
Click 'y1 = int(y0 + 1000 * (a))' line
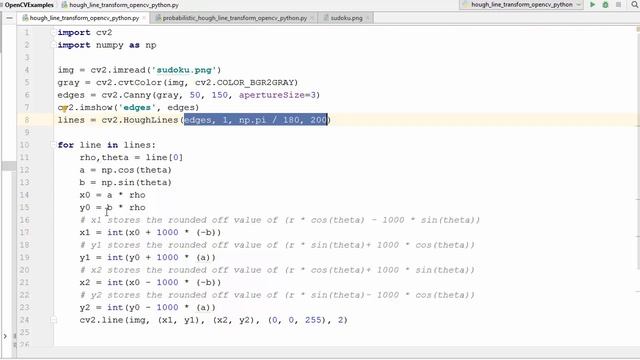coord(148,258)
